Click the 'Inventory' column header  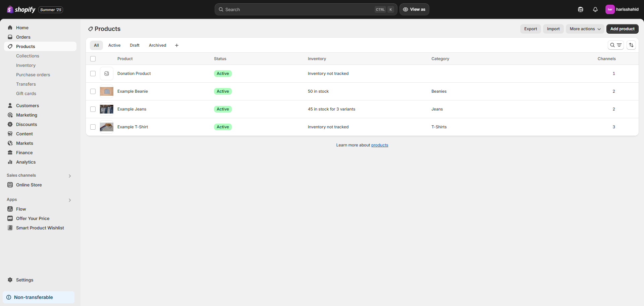point(317,59)
